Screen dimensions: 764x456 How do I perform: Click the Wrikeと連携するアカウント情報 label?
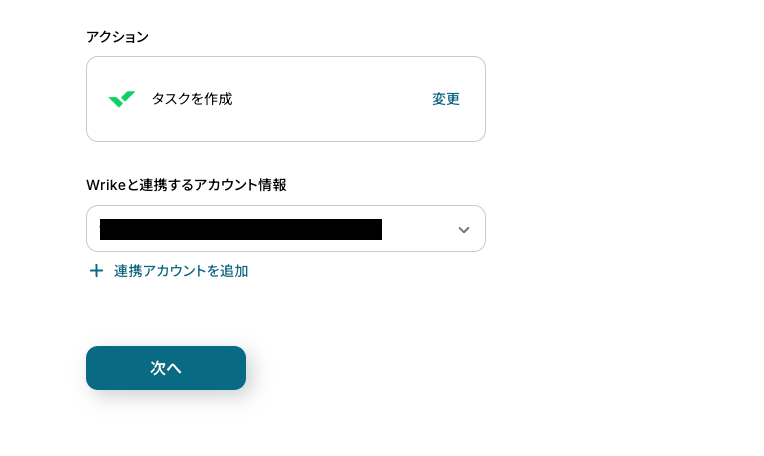pos(186,185)
